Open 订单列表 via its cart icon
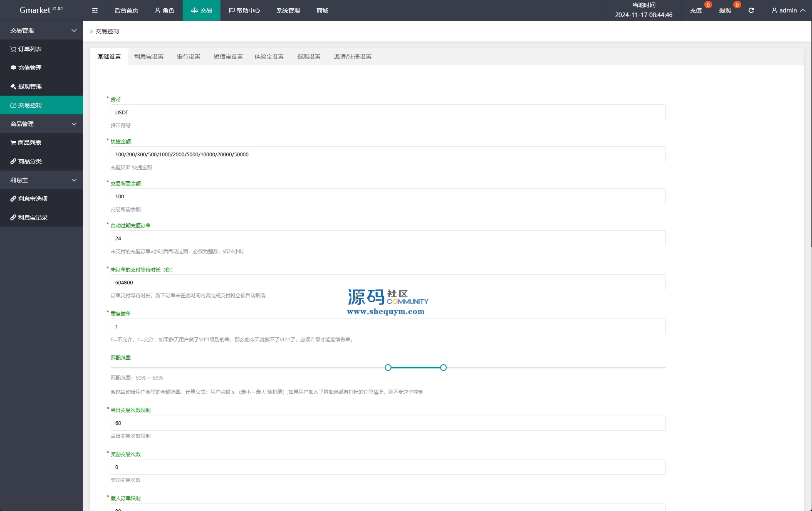The width and height of the screenshot is (812, 511). (13, 49)
